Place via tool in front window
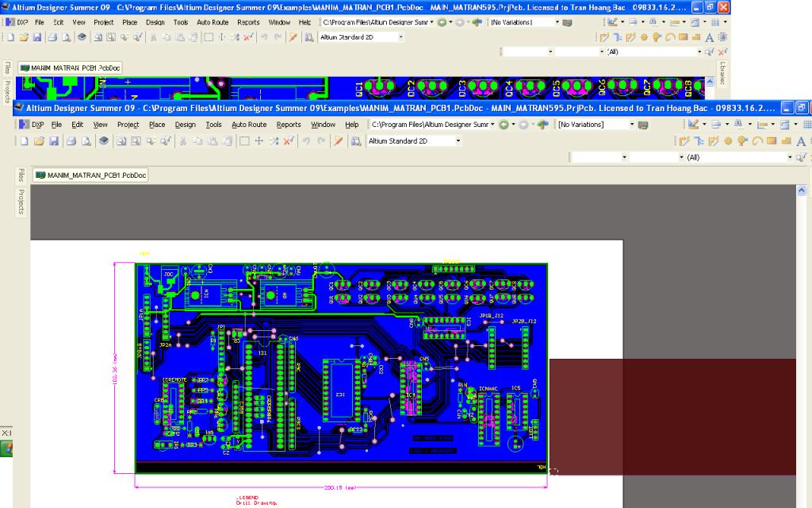Viewport: 812px width, 508px height. (742, 141)
